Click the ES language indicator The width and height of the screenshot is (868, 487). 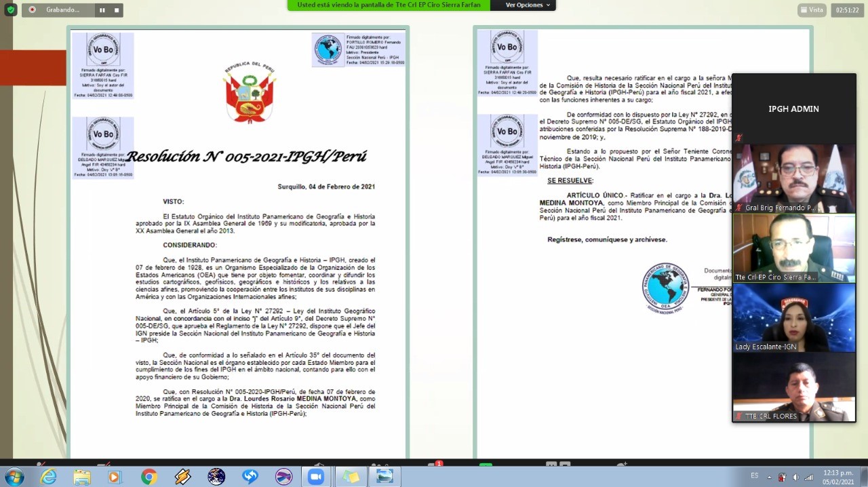pos(754,476)
